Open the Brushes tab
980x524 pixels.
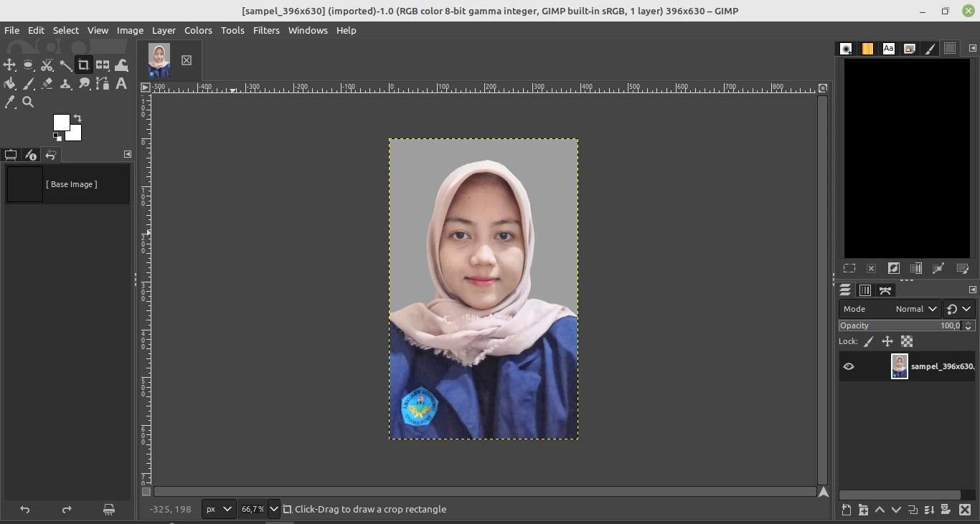click(x=847, y=49)
